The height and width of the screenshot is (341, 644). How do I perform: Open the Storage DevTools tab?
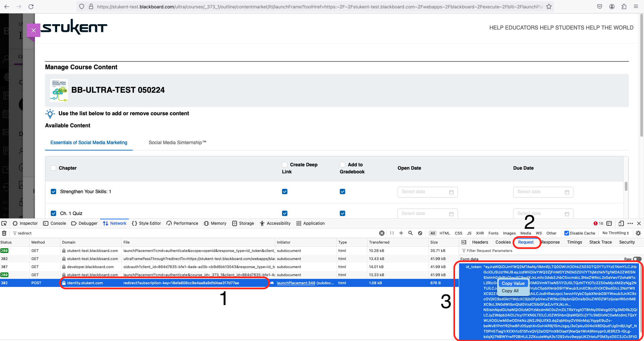click(x=243, y=223)
